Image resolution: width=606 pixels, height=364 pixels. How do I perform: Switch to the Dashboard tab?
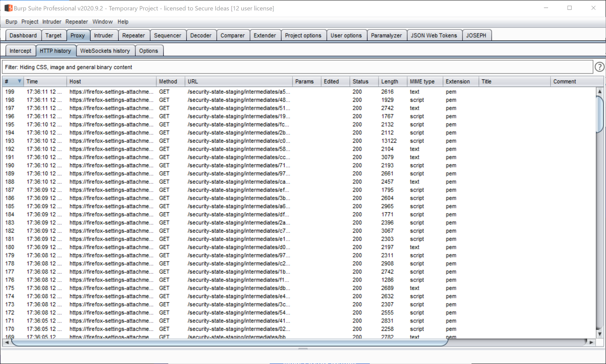click(x=23, y=35)
